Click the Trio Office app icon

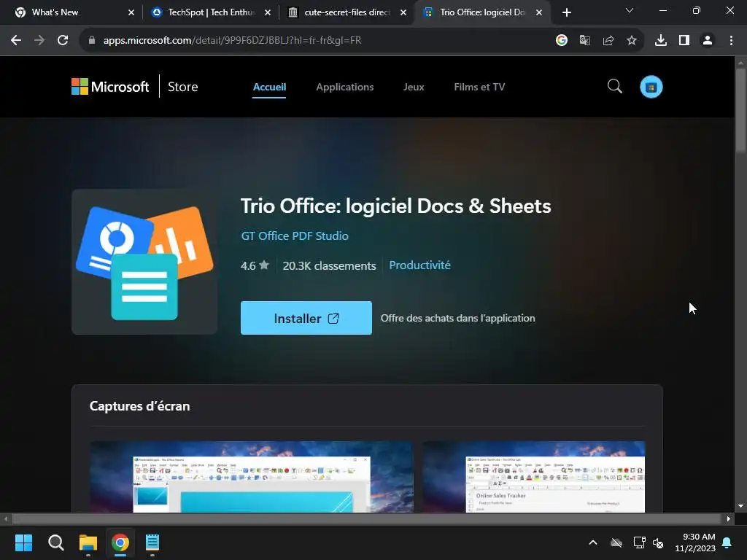click(144, 262)
